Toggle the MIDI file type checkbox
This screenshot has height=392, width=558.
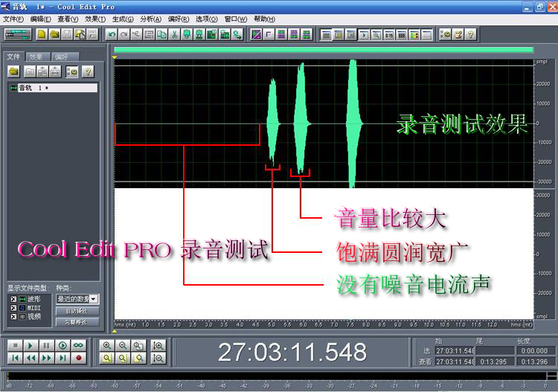click(x=13, y=307)
